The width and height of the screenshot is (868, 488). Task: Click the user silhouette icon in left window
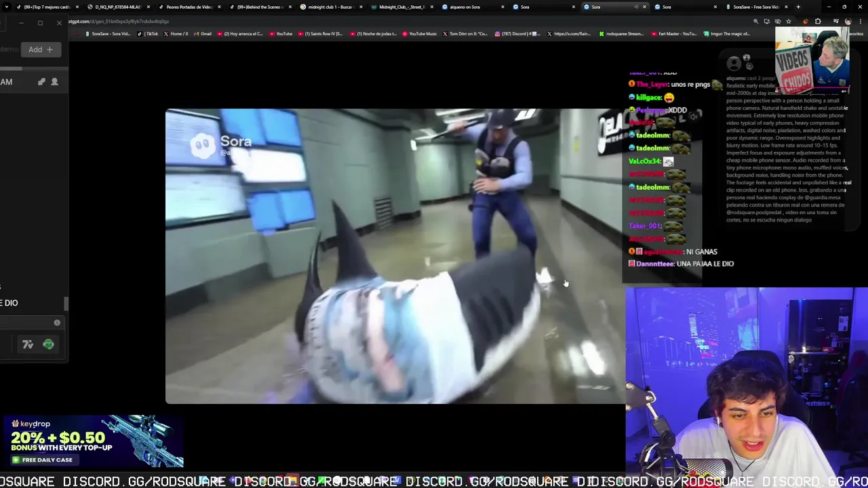[55, 82]
